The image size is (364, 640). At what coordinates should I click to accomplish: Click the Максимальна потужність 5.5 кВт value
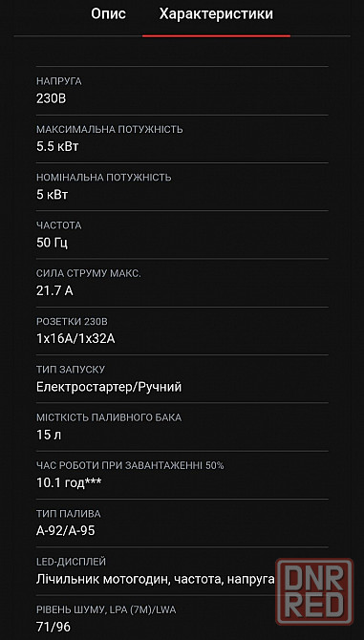tap(57, 147)
